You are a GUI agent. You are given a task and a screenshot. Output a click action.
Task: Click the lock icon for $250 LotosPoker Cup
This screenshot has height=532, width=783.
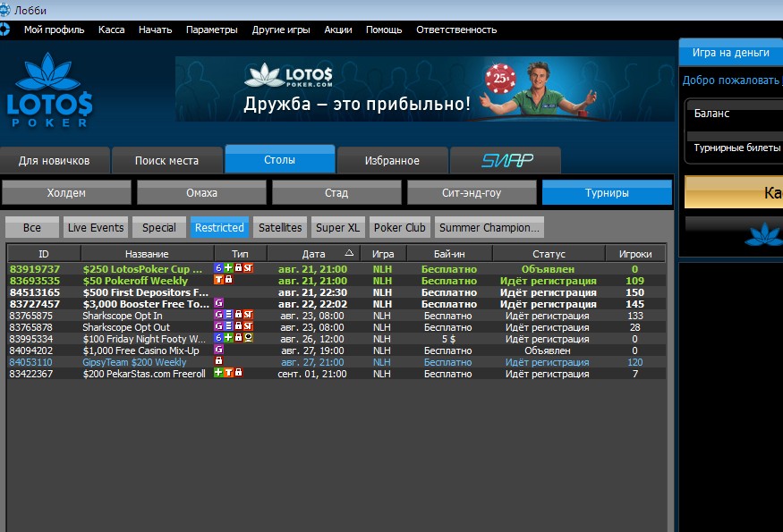coord(238,268)
